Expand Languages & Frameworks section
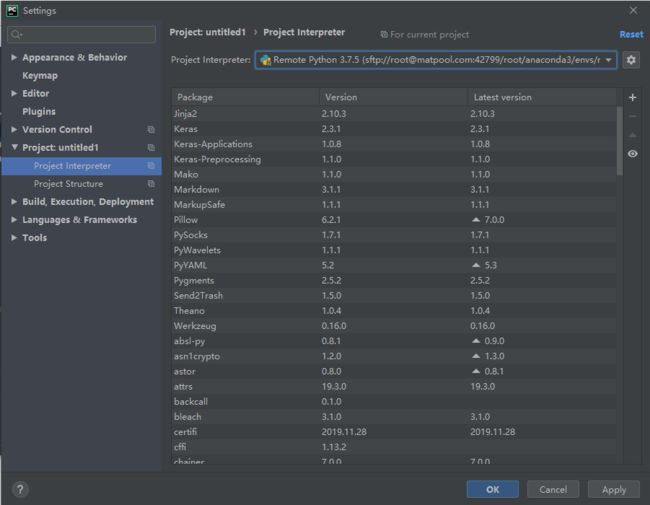This screenshot has height=505, width=650. click(x=14, y=219)
